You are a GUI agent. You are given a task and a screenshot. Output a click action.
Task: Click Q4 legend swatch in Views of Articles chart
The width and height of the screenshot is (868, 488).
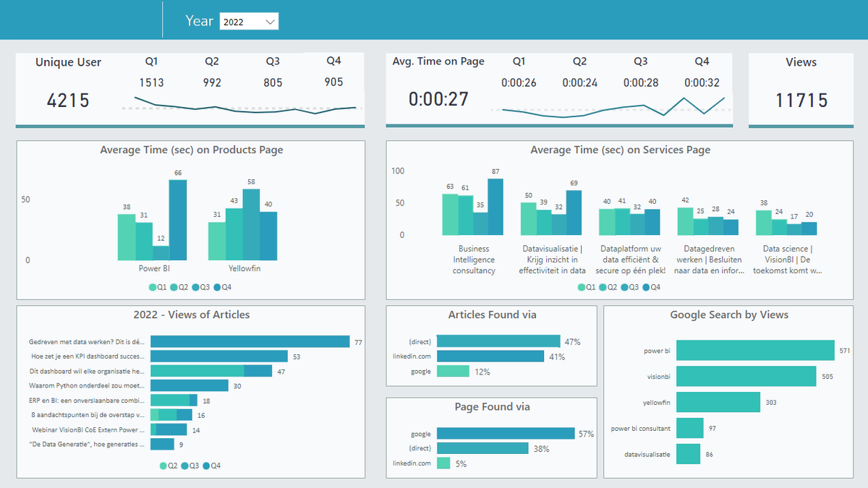[207, 466]
